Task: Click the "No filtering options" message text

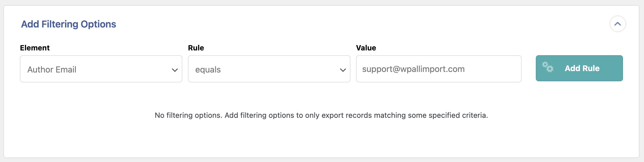Action: [188, 115]
